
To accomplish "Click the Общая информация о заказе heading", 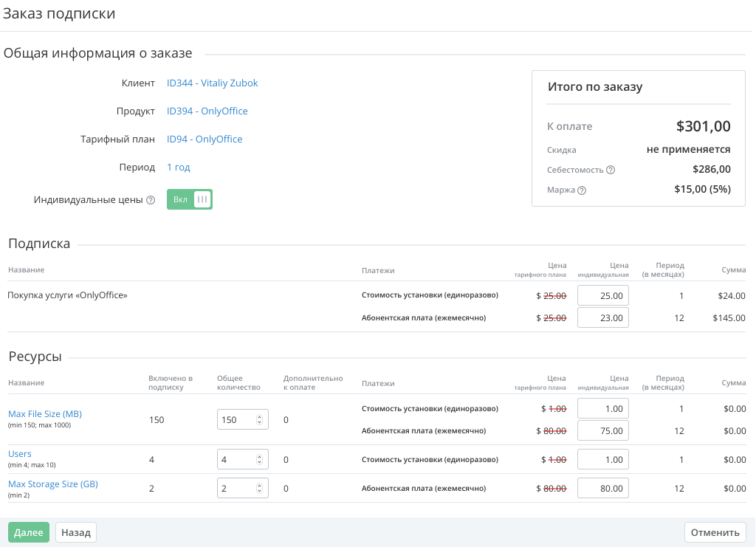I will point(98,53).
